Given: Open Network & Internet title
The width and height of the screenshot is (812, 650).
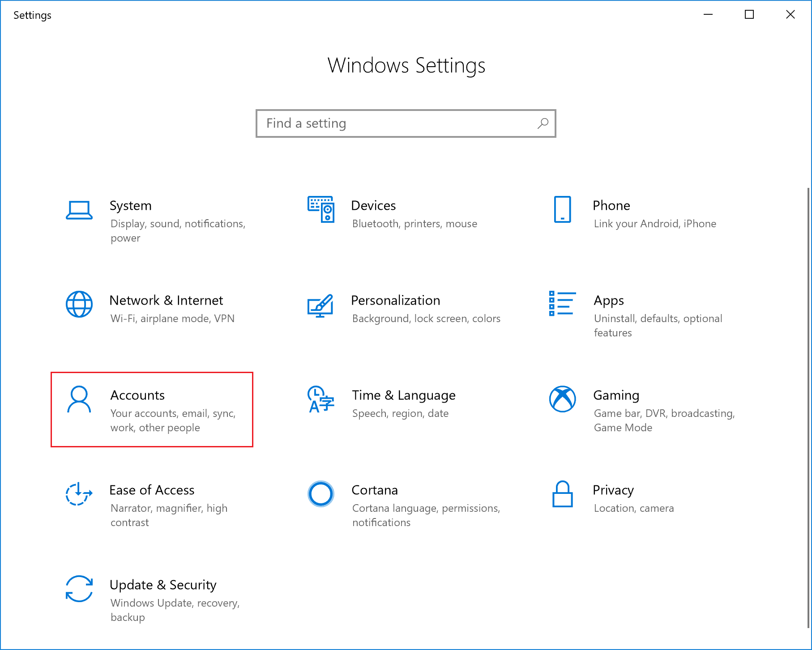Looking at the screenshot, I should [167, 301].
